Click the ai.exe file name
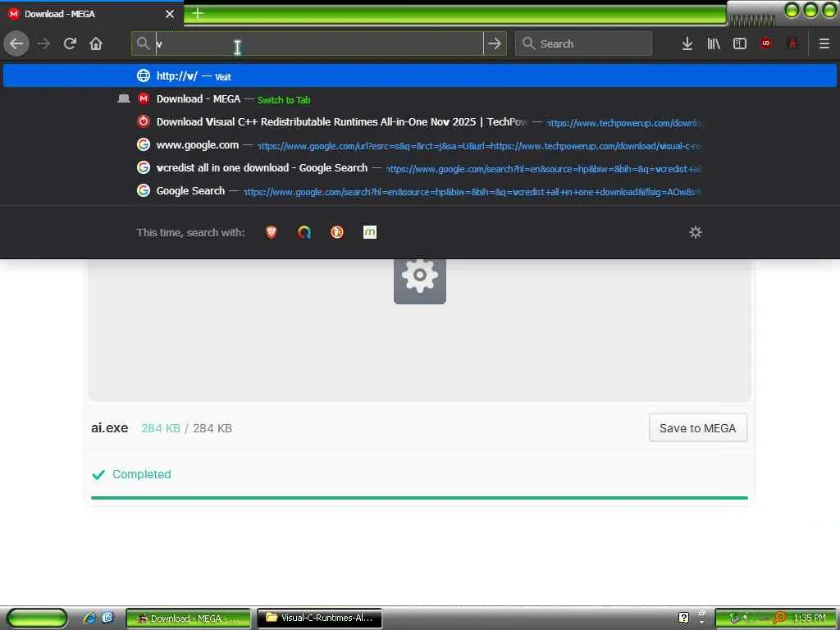 (110, 428)
